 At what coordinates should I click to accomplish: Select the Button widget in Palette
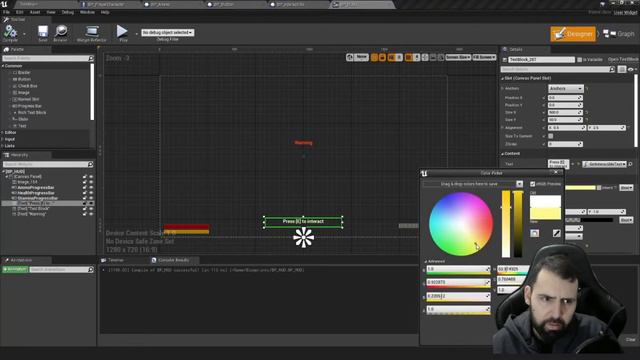[24, 79]
